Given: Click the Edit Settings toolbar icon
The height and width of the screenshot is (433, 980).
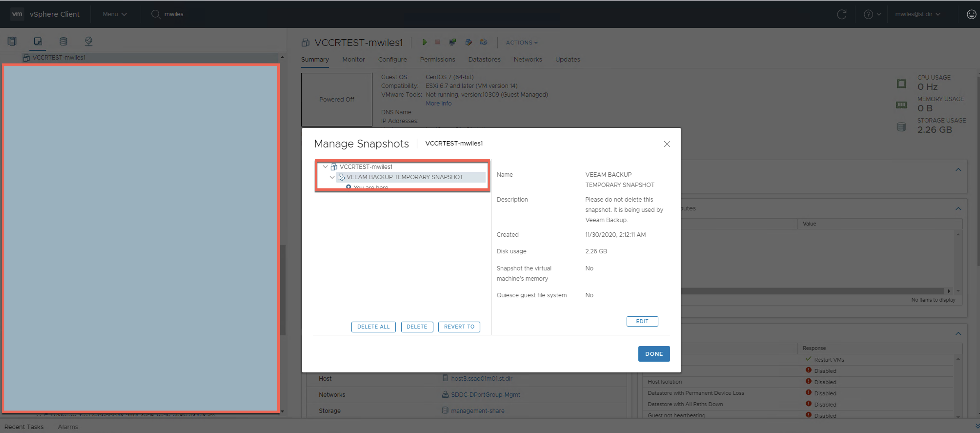Looking at the screenshot, I should [468, 42].
